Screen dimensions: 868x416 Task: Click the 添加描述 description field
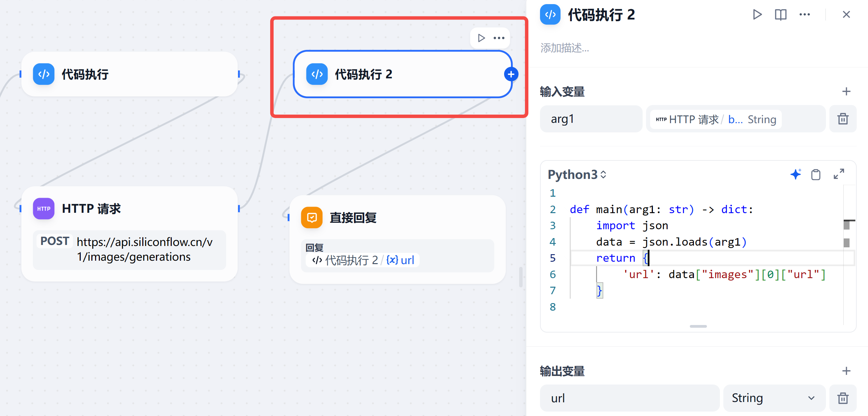coord(565,48)
